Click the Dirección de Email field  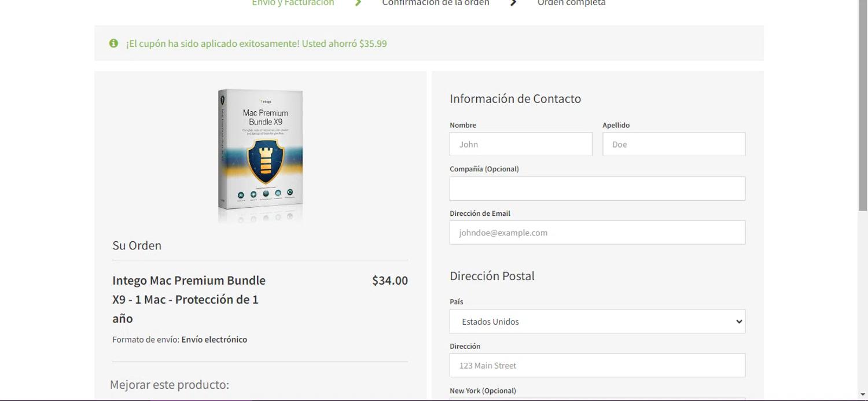[597, 233]
